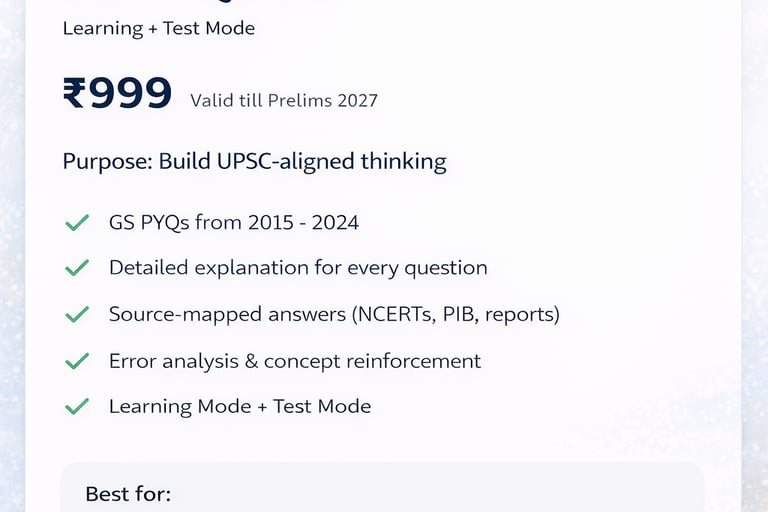Click the checkmark next to Detailed explanation
This screenshot has height=512, width=768.
tap(77, 268)
